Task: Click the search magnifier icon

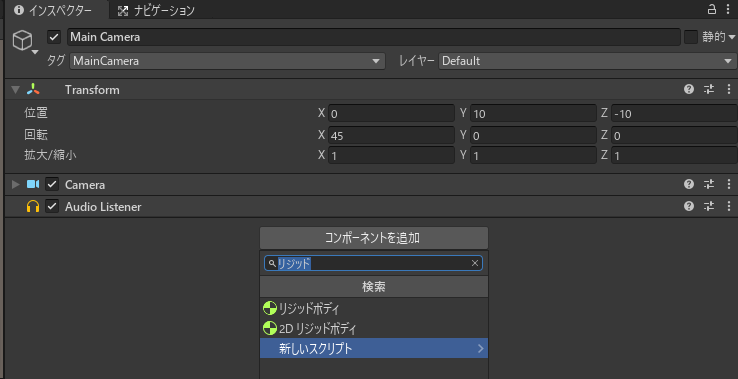Action: [x=272, y=264]
